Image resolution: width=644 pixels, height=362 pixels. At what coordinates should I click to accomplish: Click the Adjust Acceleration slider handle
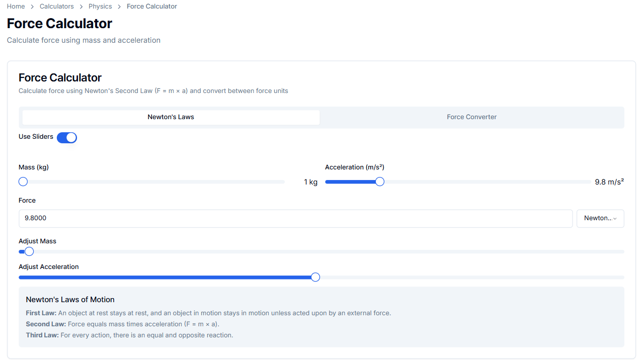point(315,277)
